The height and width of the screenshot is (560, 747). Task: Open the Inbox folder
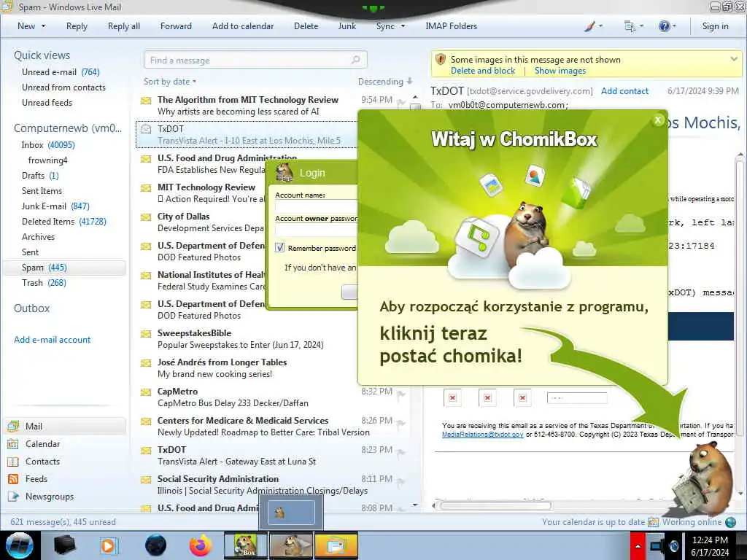click(x=48, y=145)
